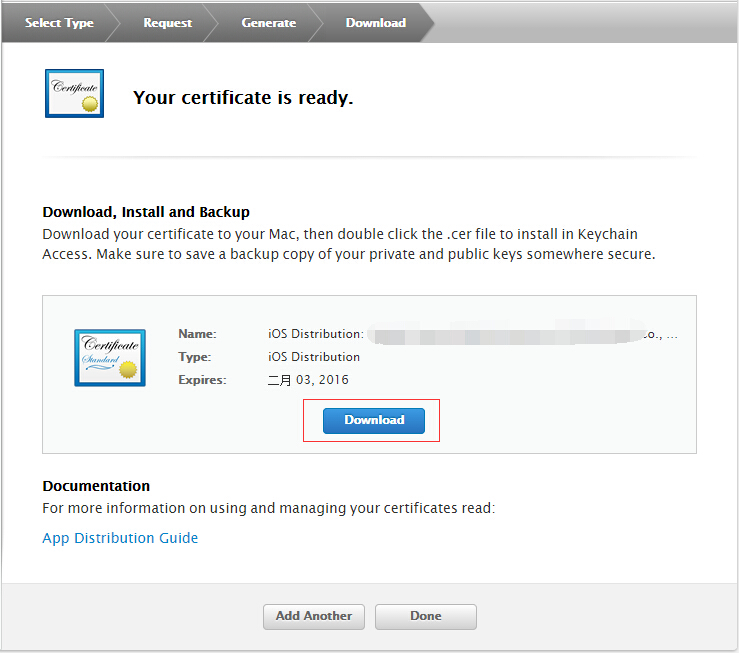Click the 'For more information' sentence
Screen dimensions: 739x653
tap(269, 508)
